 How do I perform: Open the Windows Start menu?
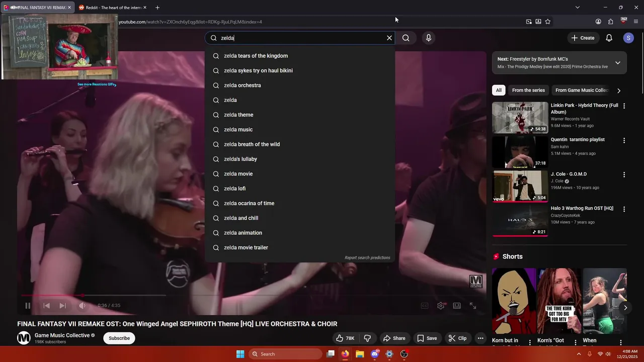coord(240,354)
